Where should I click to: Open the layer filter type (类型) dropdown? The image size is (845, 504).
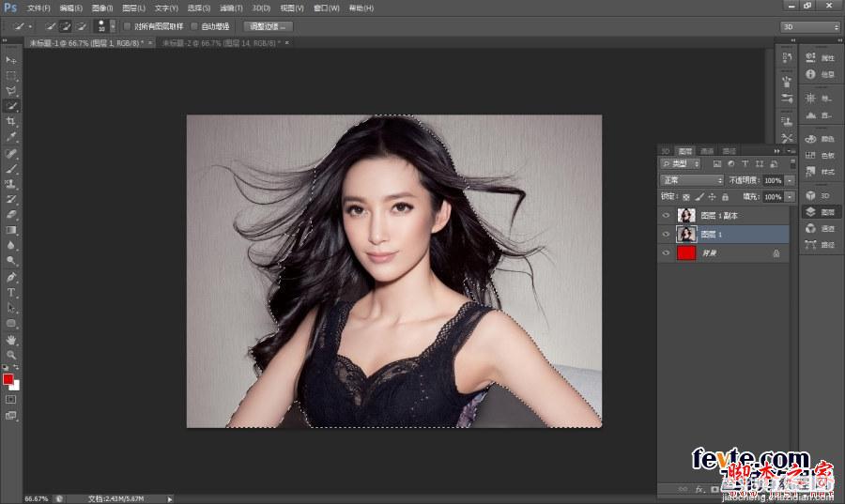pos(680,163)
